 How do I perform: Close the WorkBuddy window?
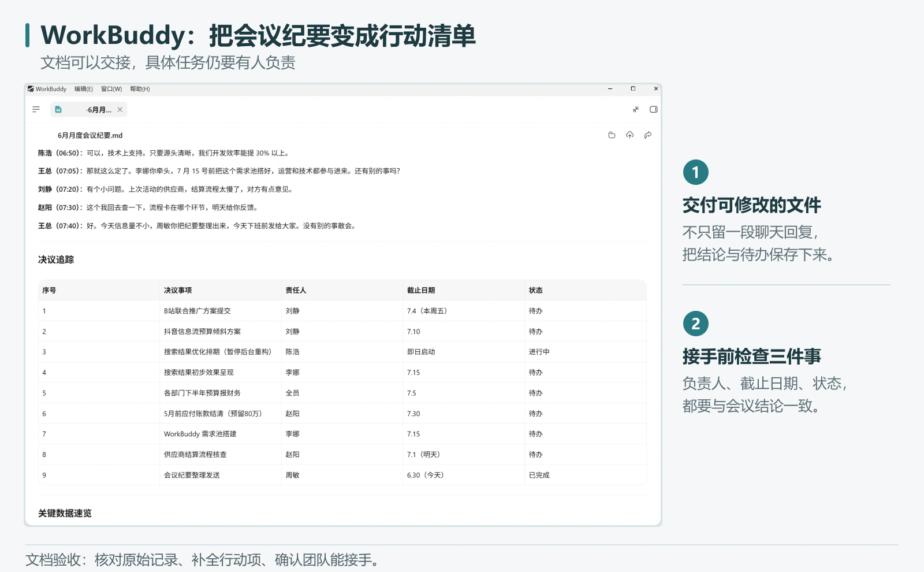pos(655,89)
